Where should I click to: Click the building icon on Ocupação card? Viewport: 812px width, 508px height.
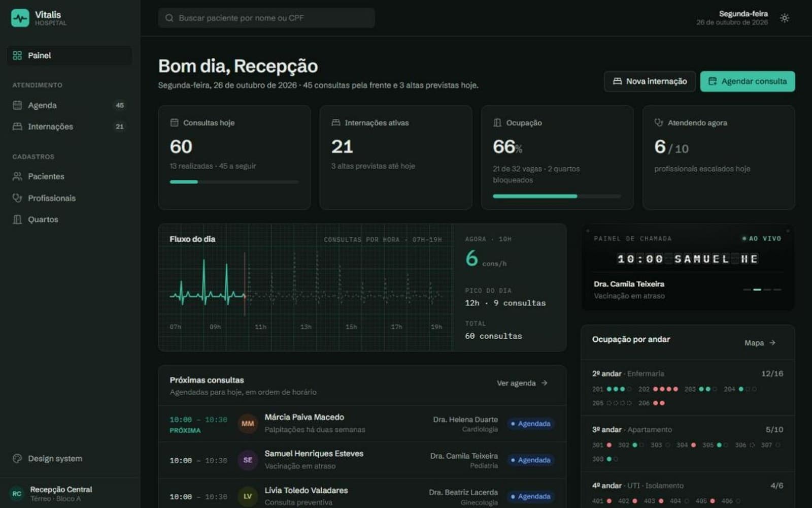click(497, 122)
